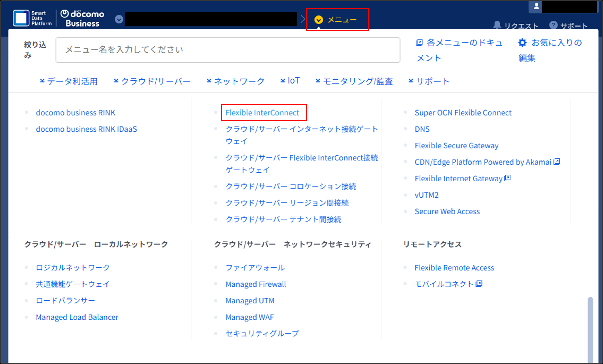Open クラウド/サーバー Flexible InterConnect接続ゲートウェイ
The height and width of the screenshot is (364, 603).
[301, 164]
